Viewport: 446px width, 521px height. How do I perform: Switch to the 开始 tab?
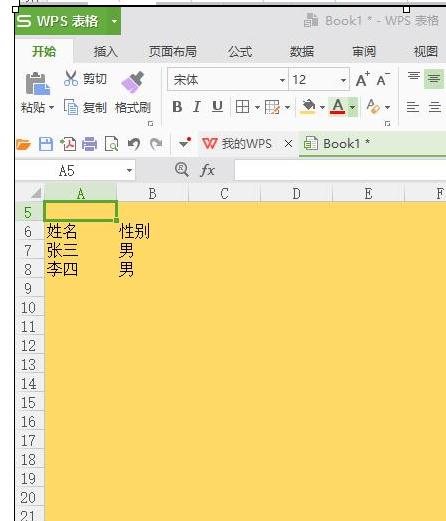coord(44,52)
